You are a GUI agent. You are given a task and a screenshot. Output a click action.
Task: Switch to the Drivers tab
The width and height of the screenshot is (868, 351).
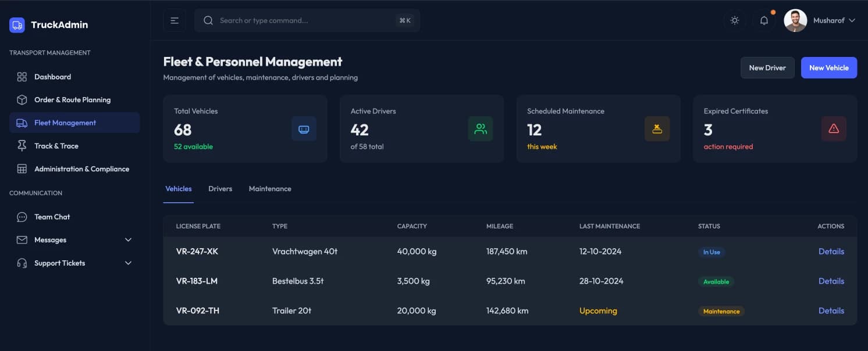(220, 189)
